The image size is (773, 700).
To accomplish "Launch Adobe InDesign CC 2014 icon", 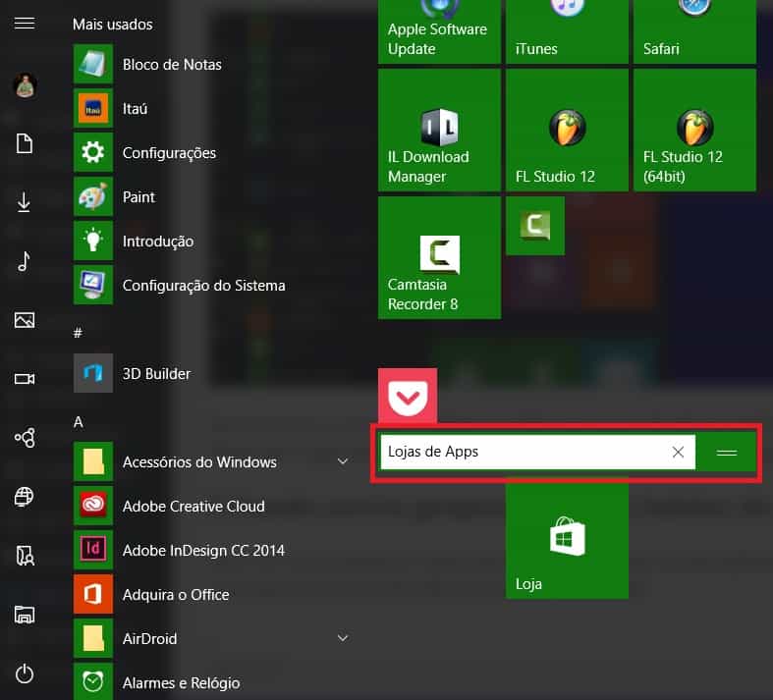I will 93,550.
